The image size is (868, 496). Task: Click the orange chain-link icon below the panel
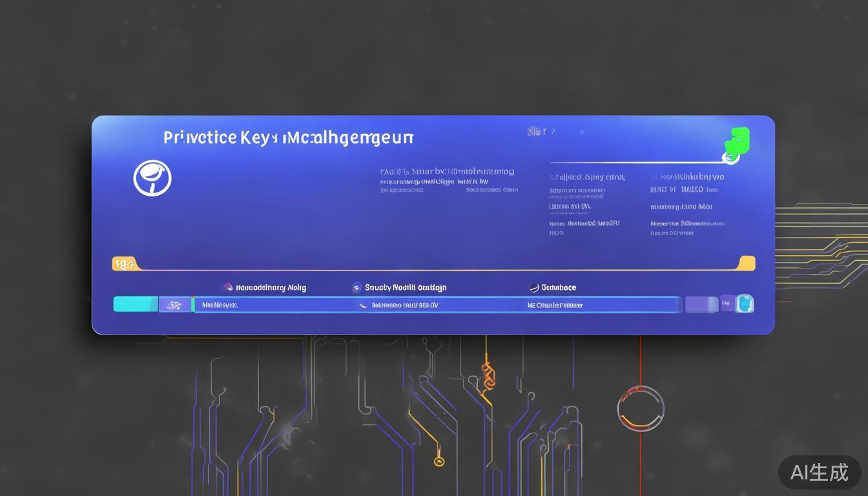[488, 376]
